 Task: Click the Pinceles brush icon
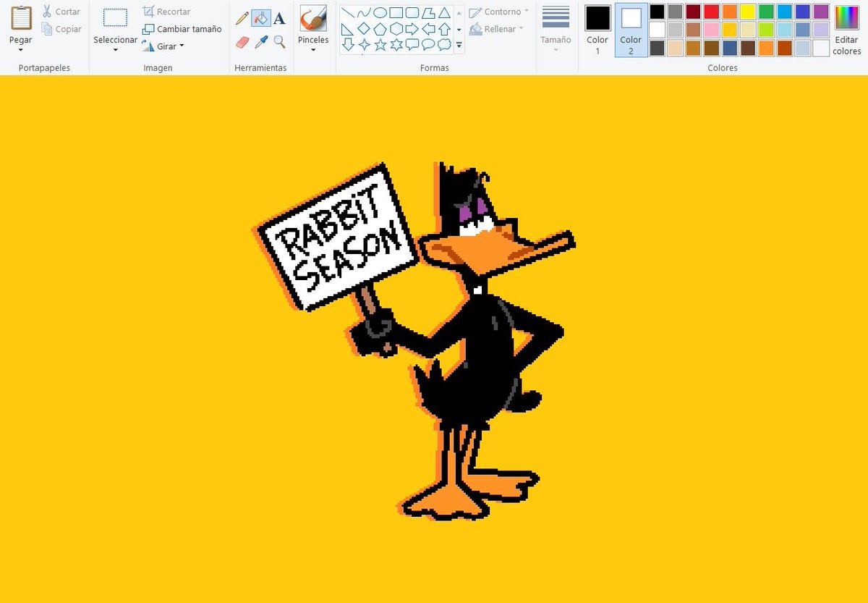click(x=313, y=18)
